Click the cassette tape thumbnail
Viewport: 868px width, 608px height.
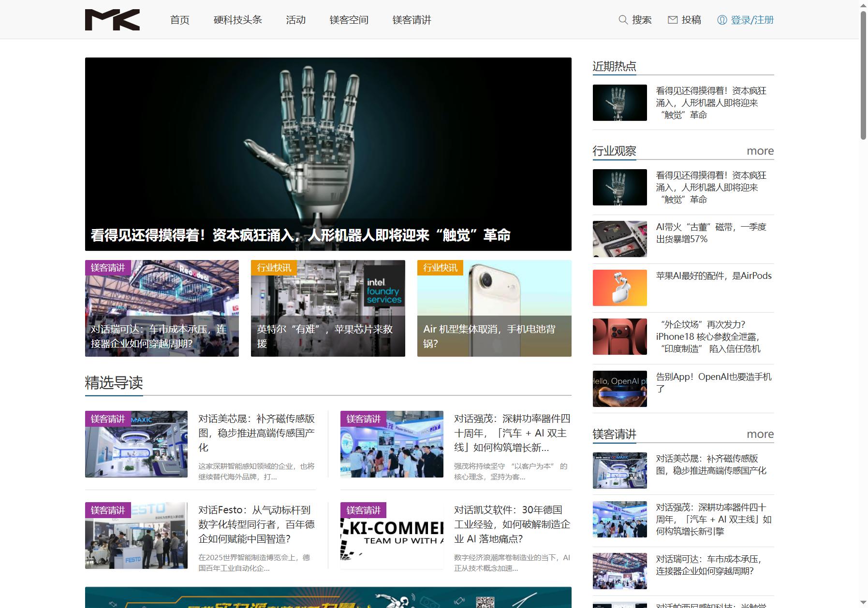(620, 239)
